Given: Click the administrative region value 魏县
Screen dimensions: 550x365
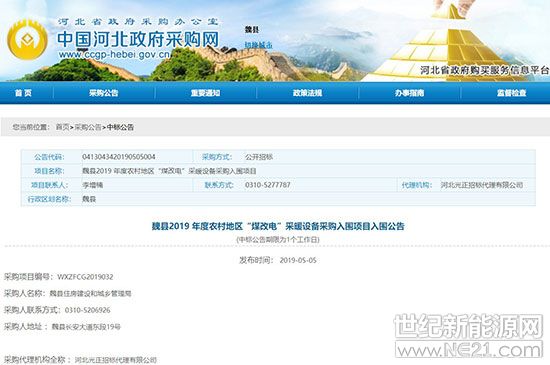Looking at the screenshot, I should click(x=89, y=199).
